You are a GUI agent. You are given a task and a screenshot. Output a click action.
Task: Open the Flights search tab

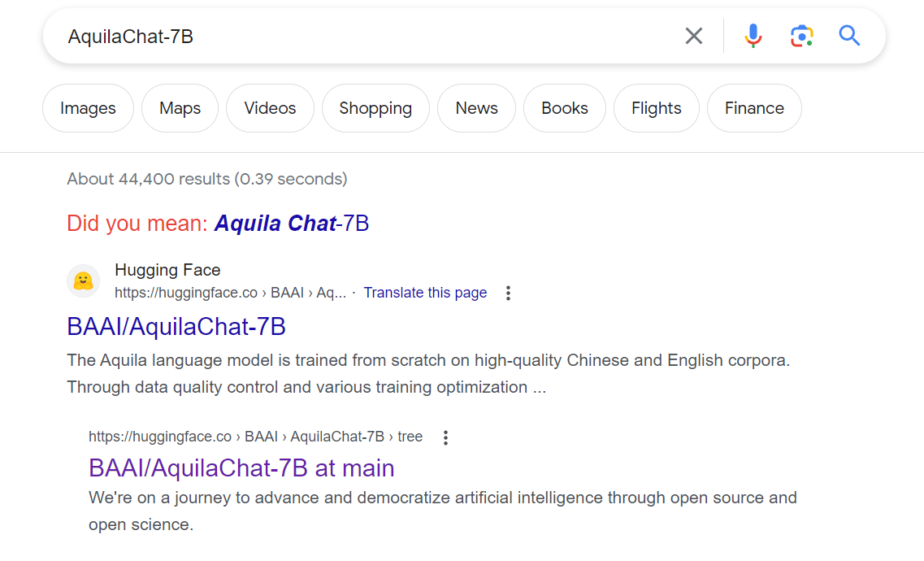click(656, 107)
